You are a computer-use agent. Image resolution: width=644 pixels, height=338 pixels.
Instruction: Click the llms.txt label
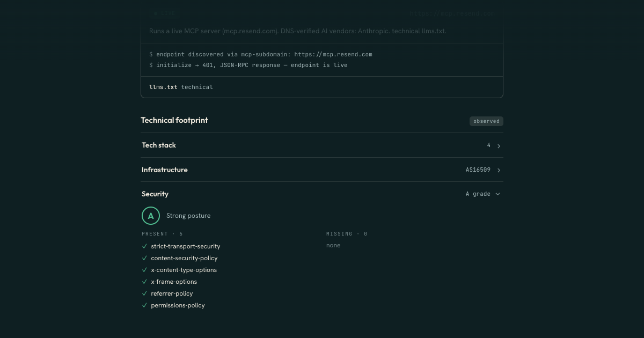(x=163, y=87)
